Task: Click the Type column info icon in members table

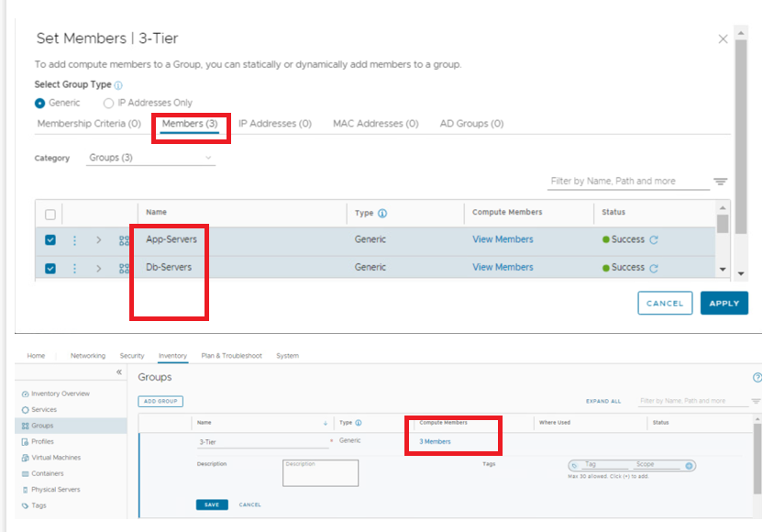Action: point(382,213)
